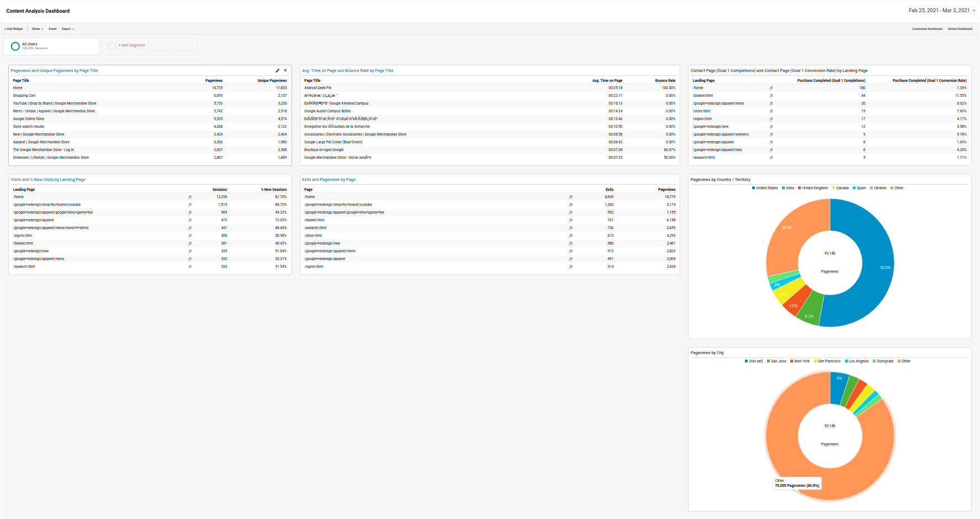Click the Delete Dashboard link

click(x=961, y=29)
